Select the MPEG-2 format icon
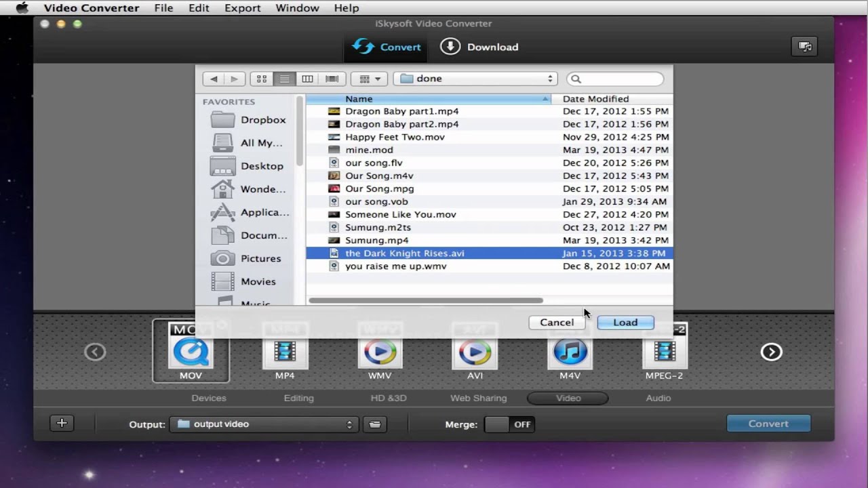 665,351
